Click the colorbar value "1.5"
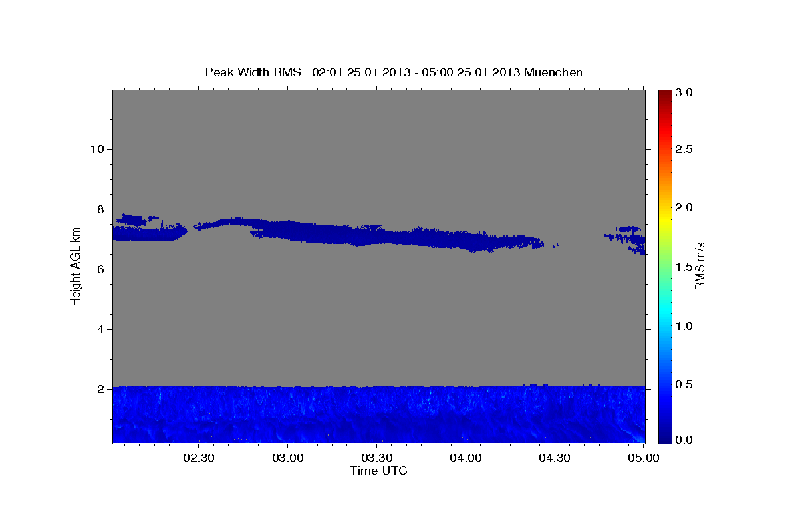The width and height of the screenshot is (798, 532). pos(684,267)
